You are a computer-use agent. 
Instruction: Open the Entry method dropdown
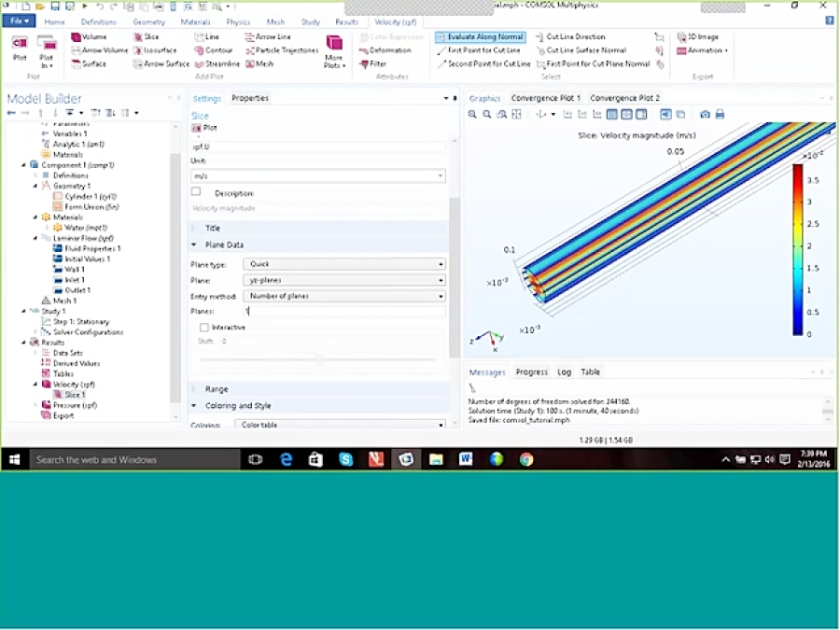click(x=343, y=296)
